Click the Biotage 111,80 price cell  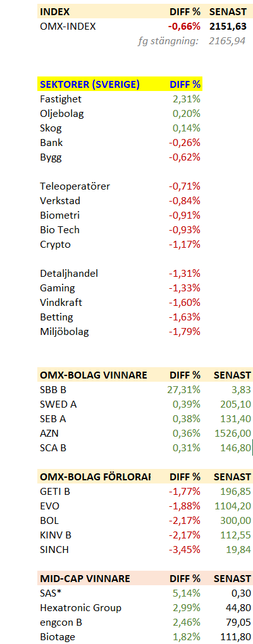point(236,637)
